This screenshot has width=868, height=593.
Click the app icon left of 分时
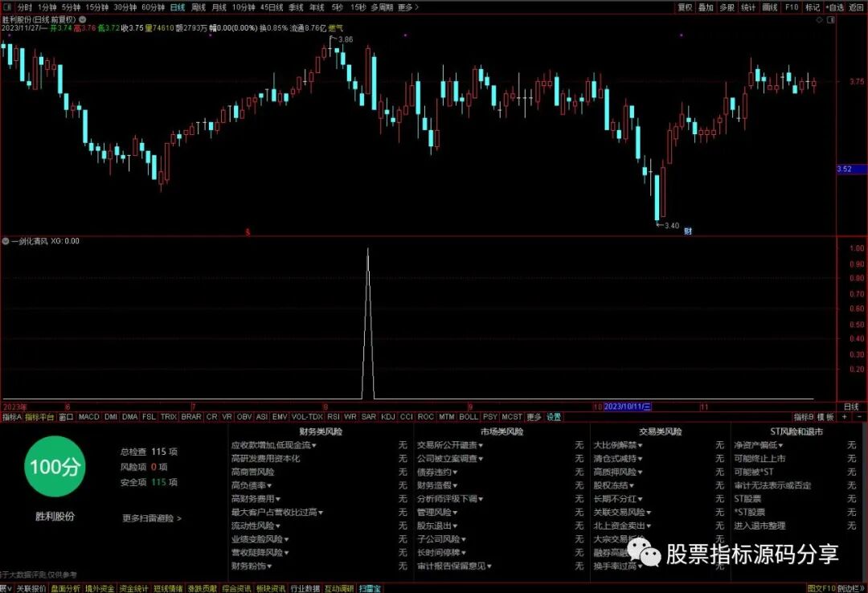point(6,7)
